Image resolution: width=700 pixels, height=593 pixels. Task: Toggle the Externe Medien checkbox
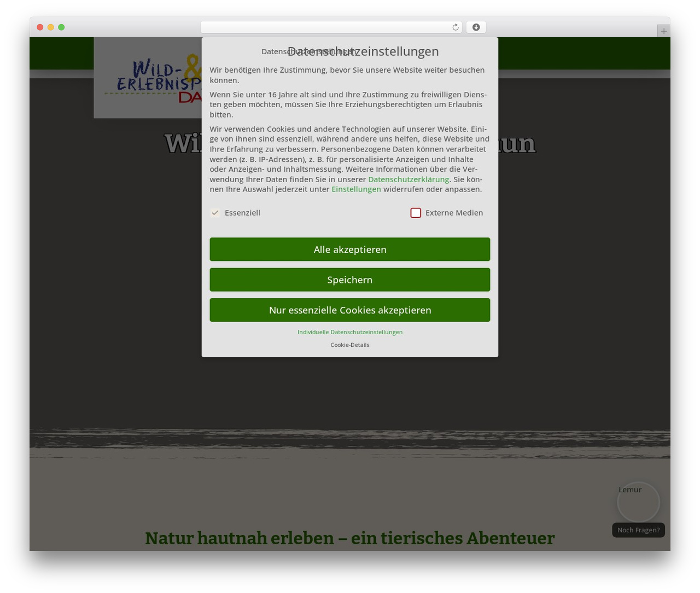pyautogui.click(x=416, y=213)
